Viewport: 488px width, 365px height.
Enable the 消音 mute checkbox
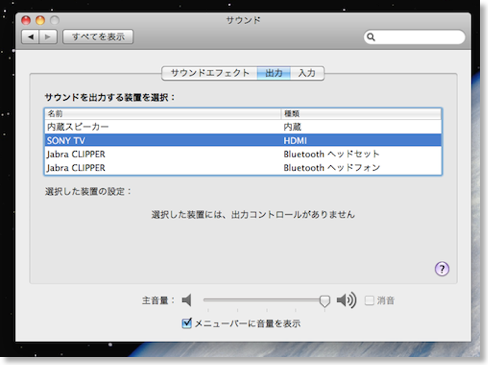(x=369, y=300)
